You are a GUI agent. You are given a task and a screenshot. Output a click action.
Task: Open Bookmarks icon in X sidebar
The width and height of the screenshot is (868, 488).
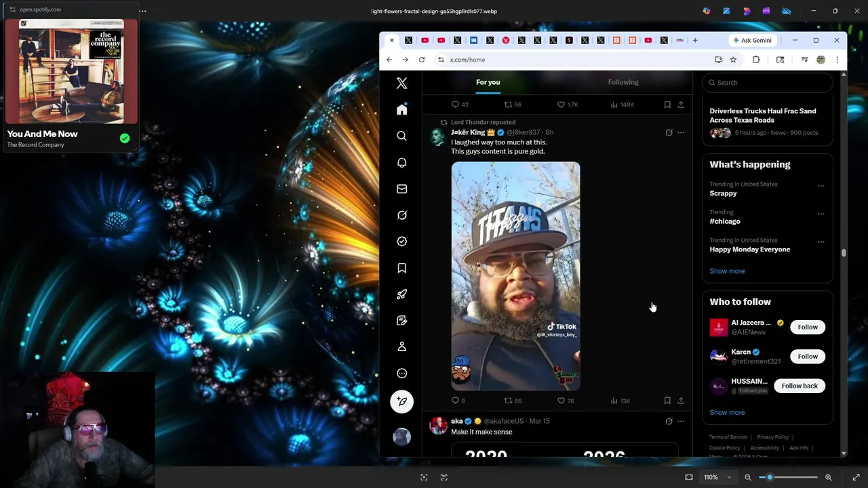[x=401, y=268]
